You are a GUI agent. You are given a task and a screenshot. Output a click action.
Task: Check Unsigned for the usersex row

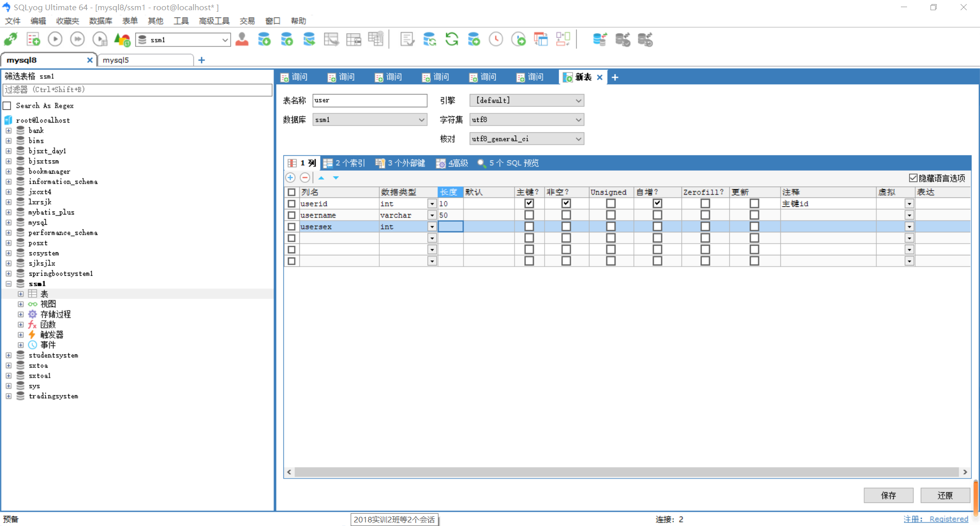(x=611, y=226)
